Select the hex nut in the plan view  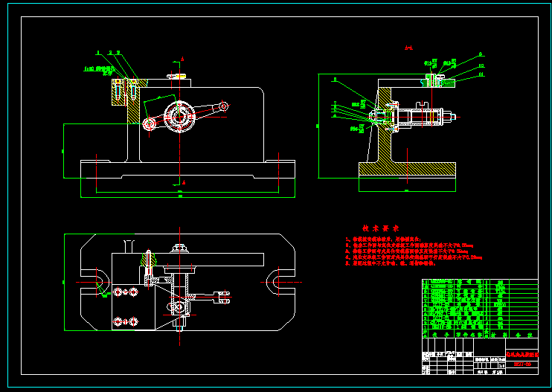[179, 248]
